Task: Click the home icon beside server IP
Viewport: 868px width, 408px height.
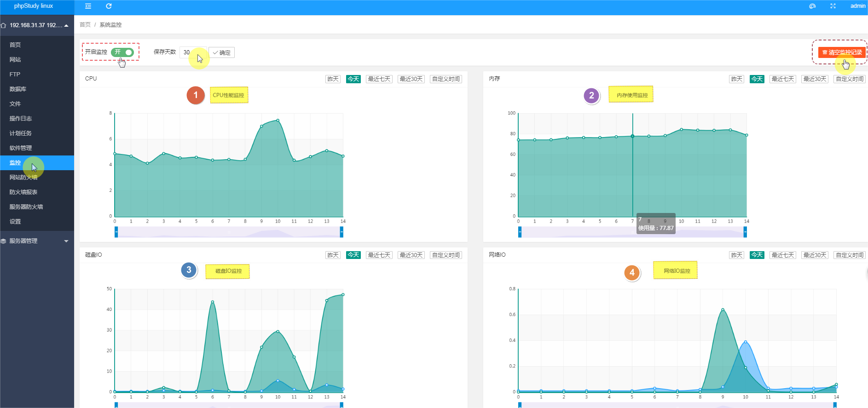Action: (x=4, y=25)
